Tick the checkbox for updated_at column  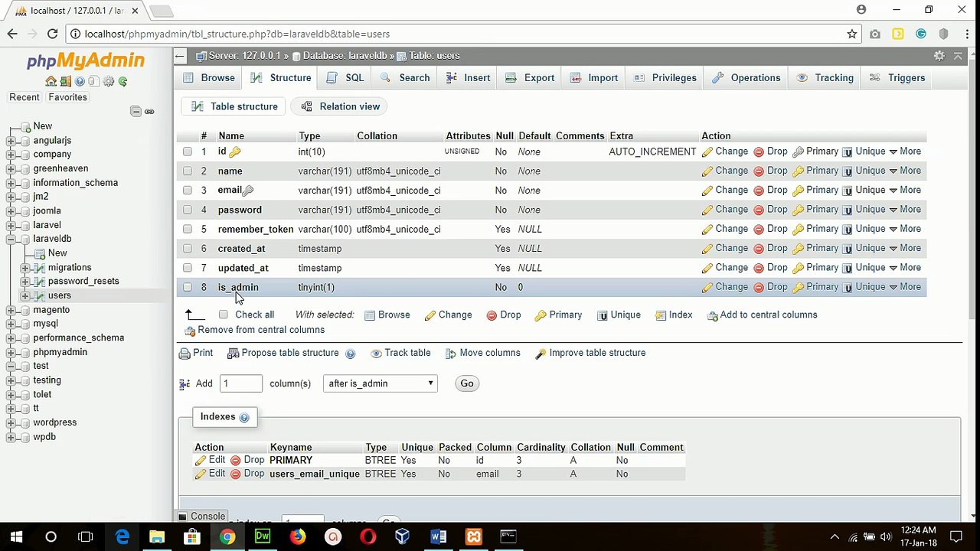188,268
